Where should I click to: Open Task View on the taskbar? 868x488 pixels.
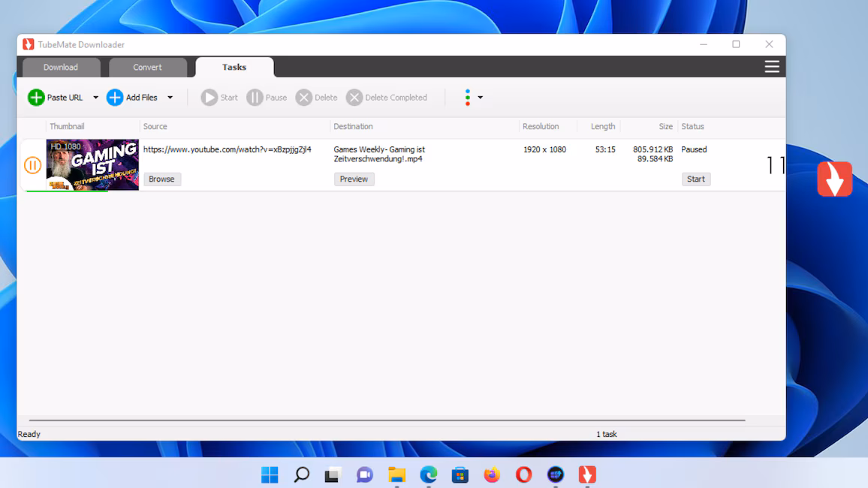tap(333, 474)
